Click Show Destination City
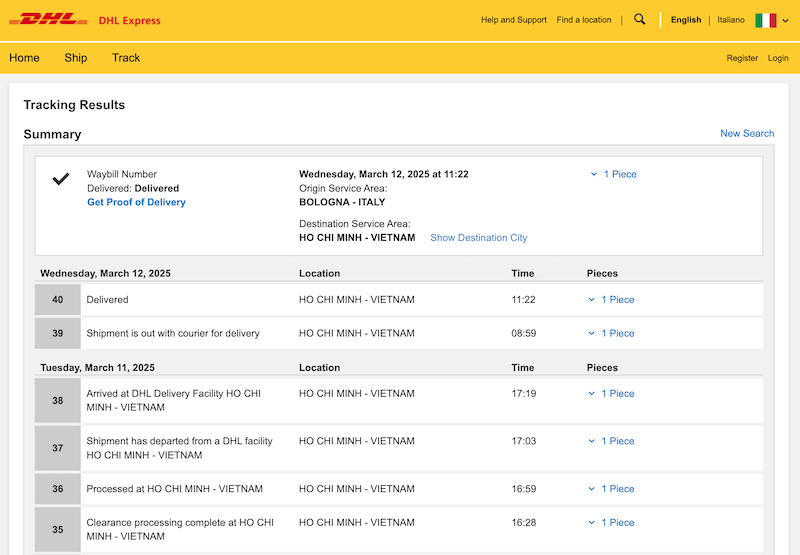 (x=479, y=238)
